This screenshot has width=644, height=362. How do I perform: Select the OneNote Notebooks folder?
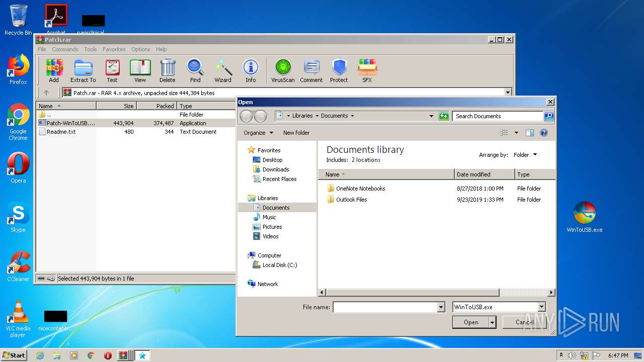coord(360,189)
